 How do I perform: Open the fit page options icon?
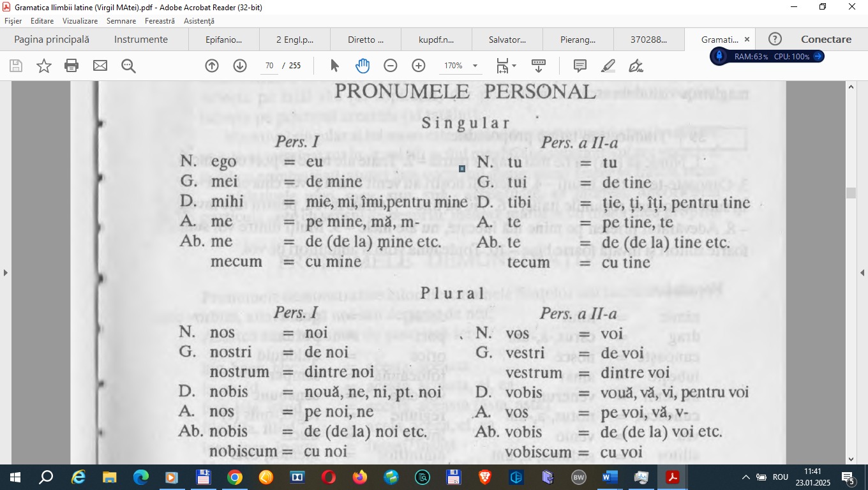point(502,66)
